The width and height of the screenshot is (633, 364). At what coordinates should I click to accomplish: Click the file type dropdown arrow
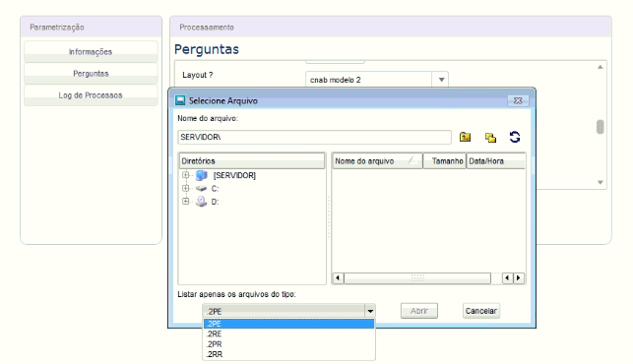point(370,311)
